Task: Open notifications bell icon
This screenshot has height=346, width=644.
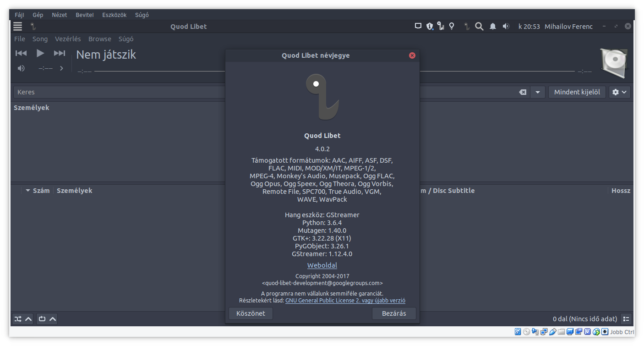Action: click(493, 26)
